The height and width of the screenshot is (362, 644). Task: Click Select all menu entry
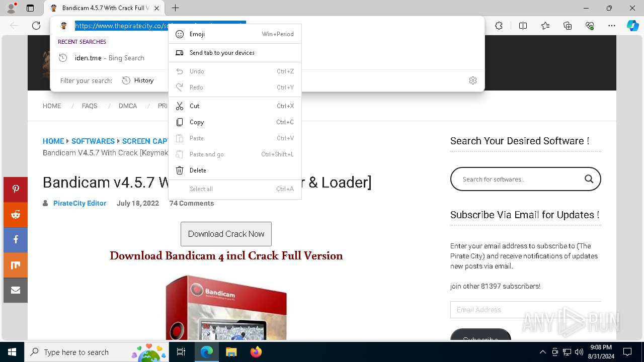tap(234, 189)
